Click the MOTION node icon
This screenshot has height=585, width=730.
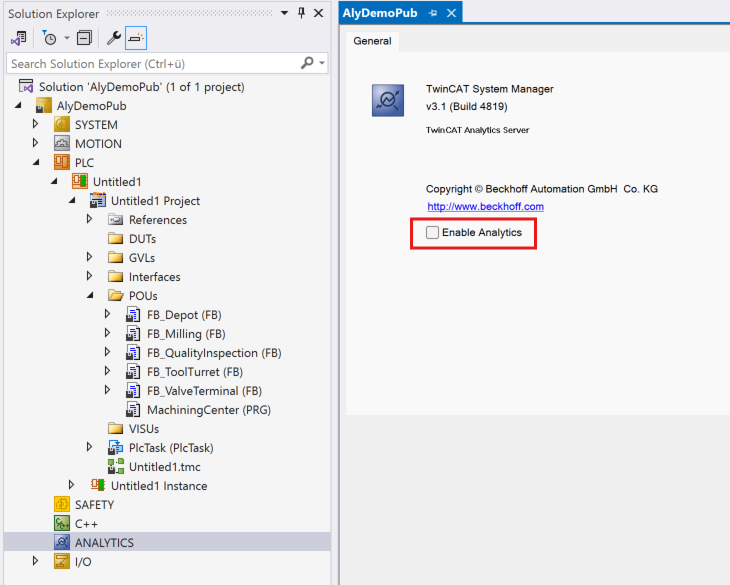[62, 144]
